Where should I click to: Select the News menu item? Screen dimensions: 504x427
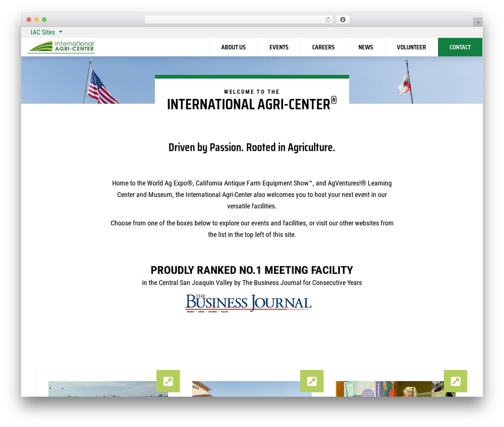(366, 47)
